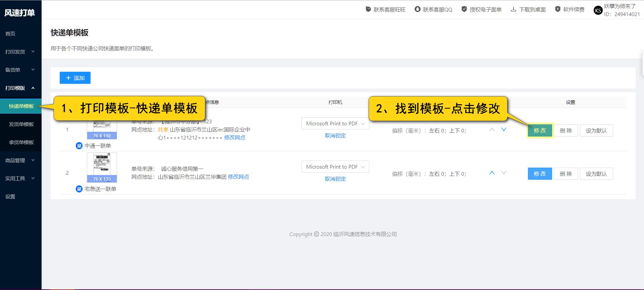
Task: Open the KS user avatar
Action: (598, 10)
